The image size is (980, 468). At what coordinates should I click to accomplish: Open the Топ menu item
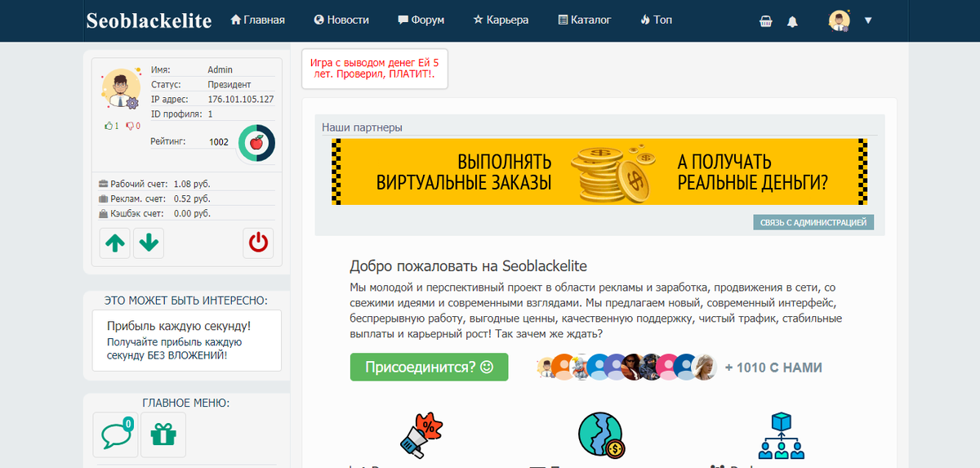pos(656,20)
